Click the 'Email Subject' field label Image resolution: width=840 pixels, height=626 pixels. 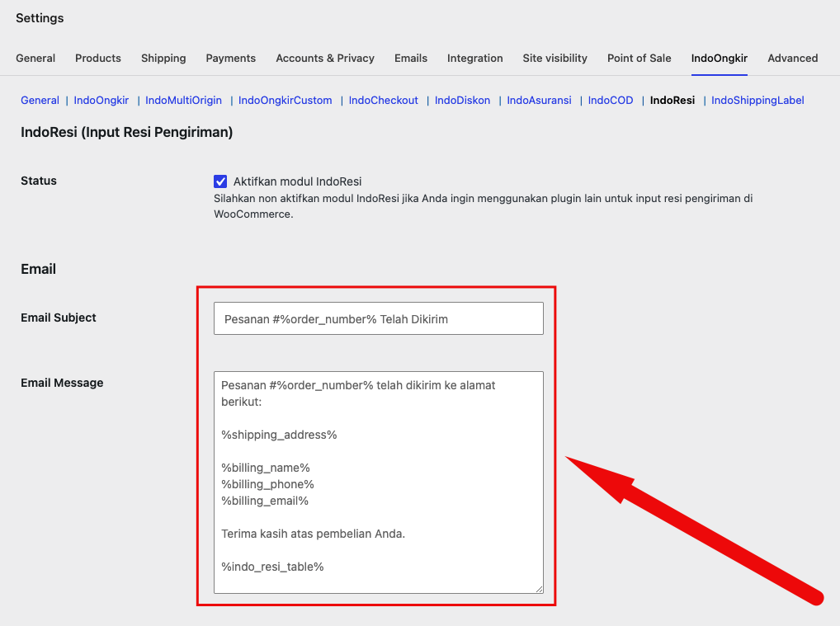click(x=59, y=318)
